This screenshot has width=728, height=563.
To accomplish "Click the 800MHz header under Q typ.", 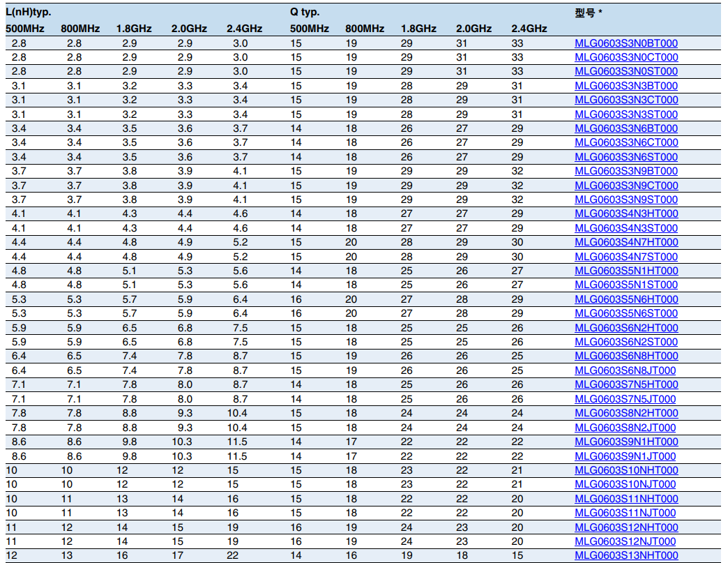I will 365,29.
